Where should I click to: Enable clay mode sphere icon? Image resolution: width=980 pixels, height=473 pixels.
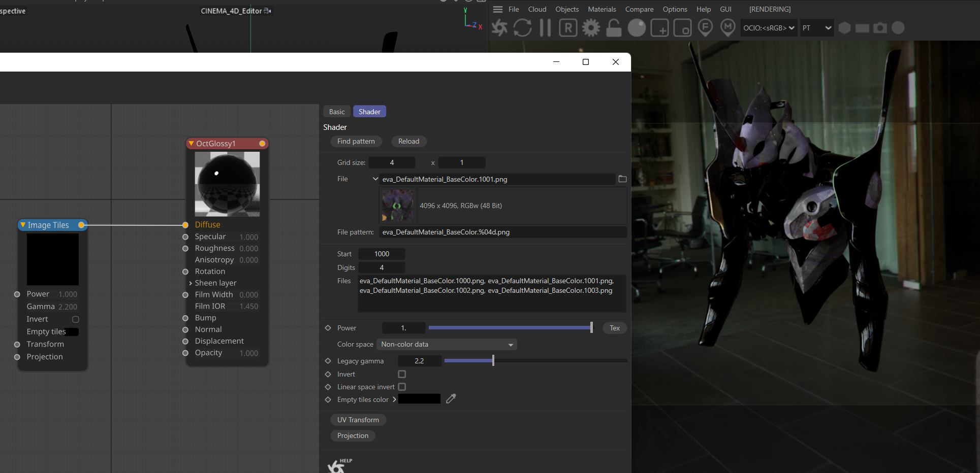(637, 28)
